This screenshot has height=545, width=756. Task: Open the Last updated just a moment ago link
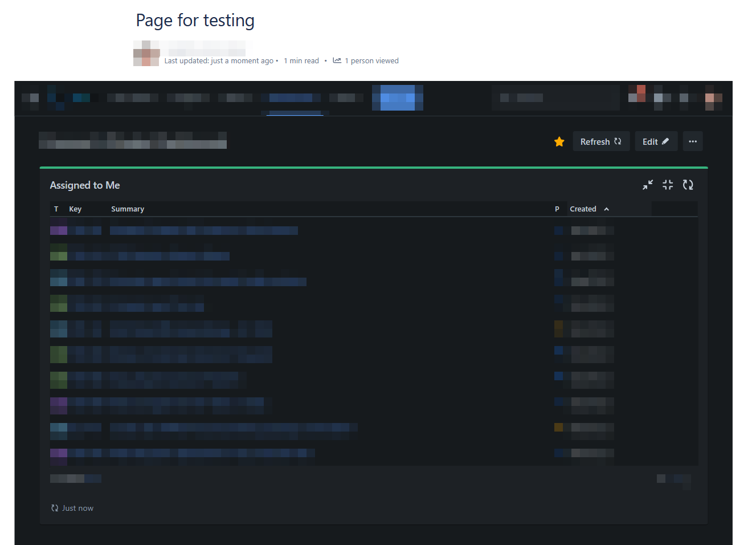(219, 60)
